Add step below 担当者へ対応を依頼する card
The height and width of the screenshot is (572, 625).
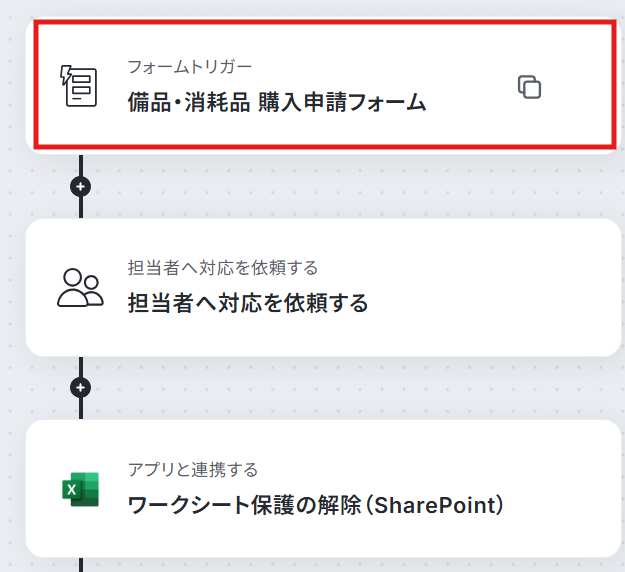(81, 387)
